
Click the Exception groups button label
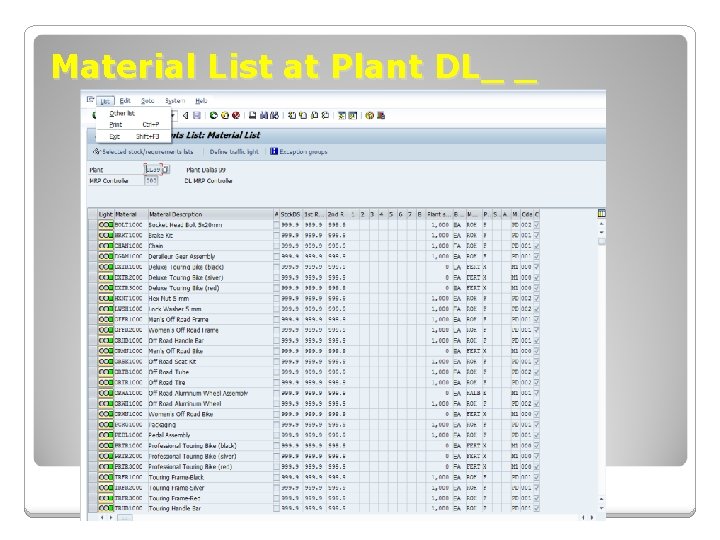(303, 152)
